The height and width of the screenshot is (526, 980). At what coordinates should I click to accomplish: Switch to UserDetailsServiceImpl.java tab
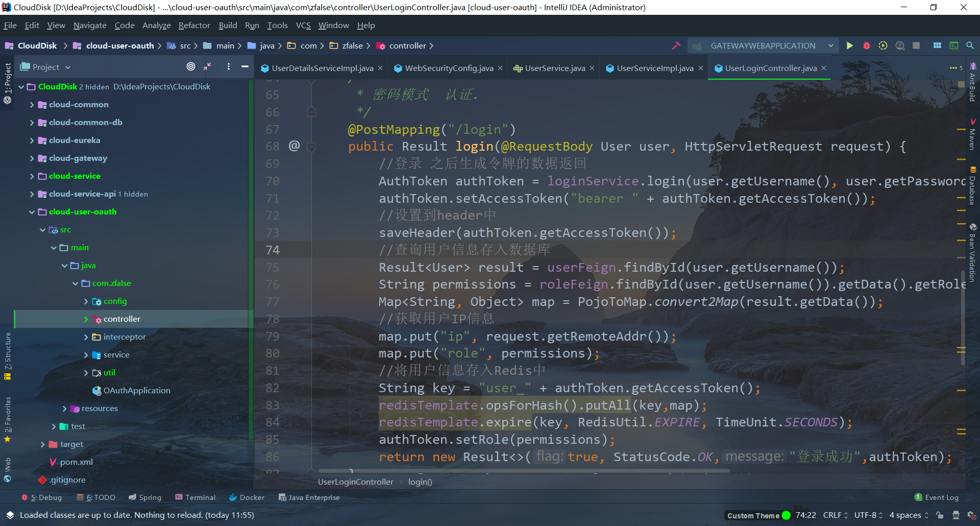click(x=322, y=68)
